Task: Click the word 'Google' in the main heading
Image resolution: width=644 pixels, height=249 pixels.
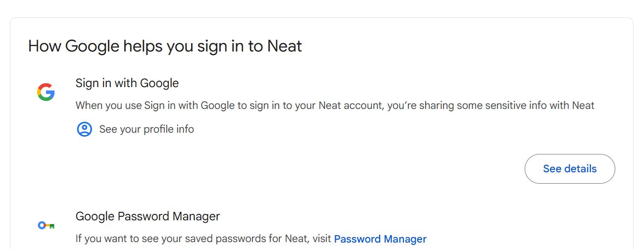Action: [92, 46]
